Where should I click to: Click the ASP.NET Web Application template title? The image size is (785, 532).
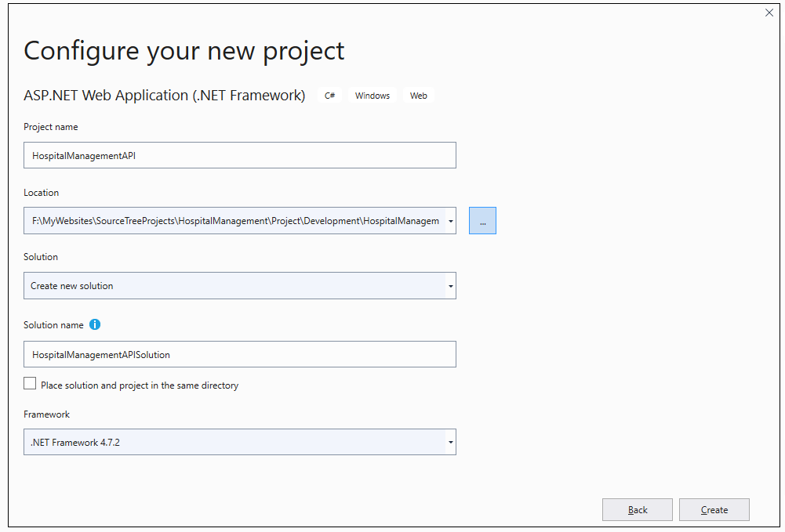(164, 95)
